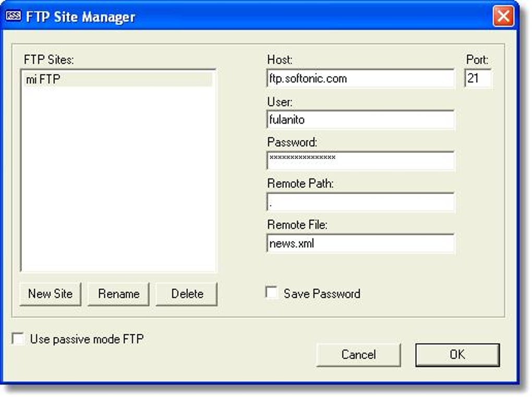Screen dimensions: 532x397
Task: Select the Remote File field 'news.xml'
Action: [360, 243]
